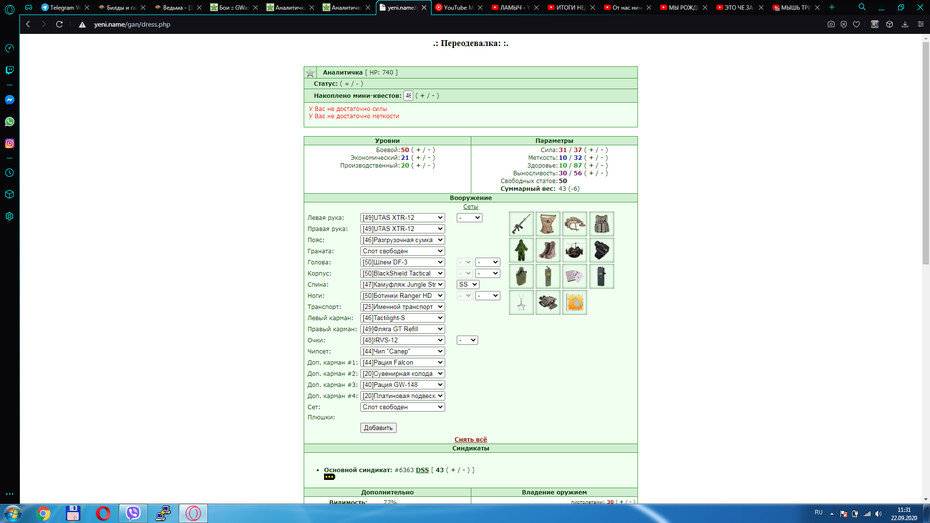Click the snapshot camera icon in address bar

(x=831, y=24)
